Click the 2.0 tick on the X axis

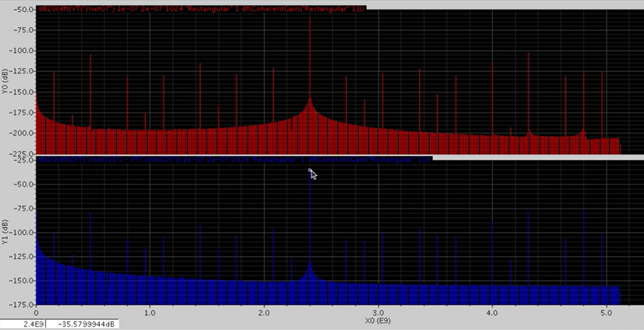click(264, 313)
